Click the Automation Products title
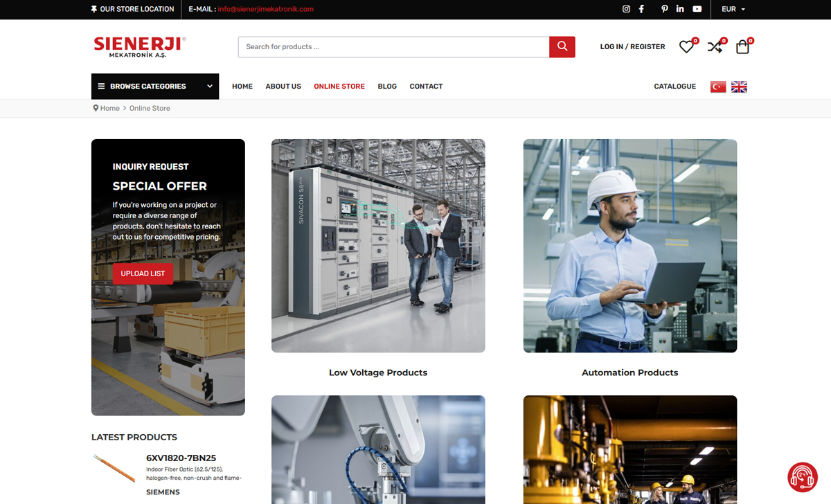The height and width of the screenshot is (504, 831). pyautogui.click(x=630, y=372)
